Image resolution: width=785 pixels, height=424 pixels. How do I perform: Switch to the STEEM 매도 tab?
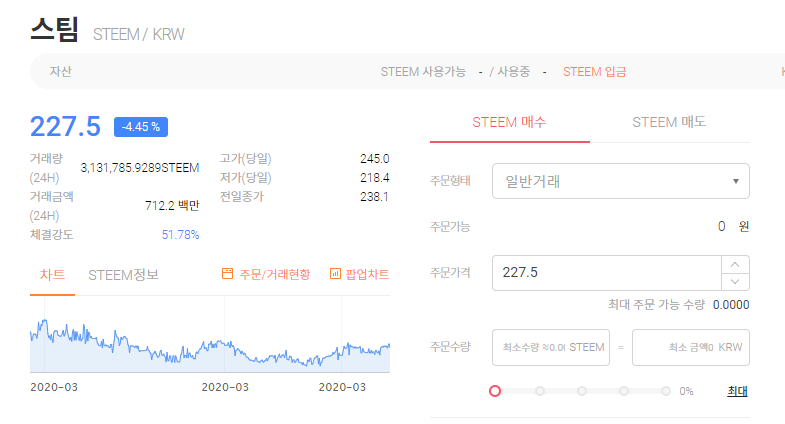669,122
